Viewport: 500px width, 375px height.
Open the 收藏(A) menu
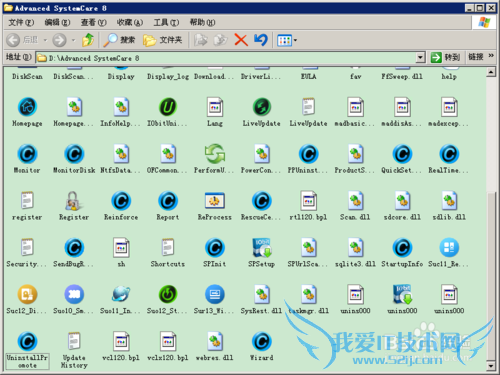(130, 22)
